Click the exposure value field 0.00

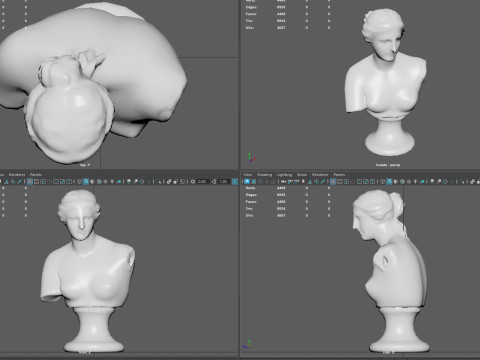pos(202,181)
